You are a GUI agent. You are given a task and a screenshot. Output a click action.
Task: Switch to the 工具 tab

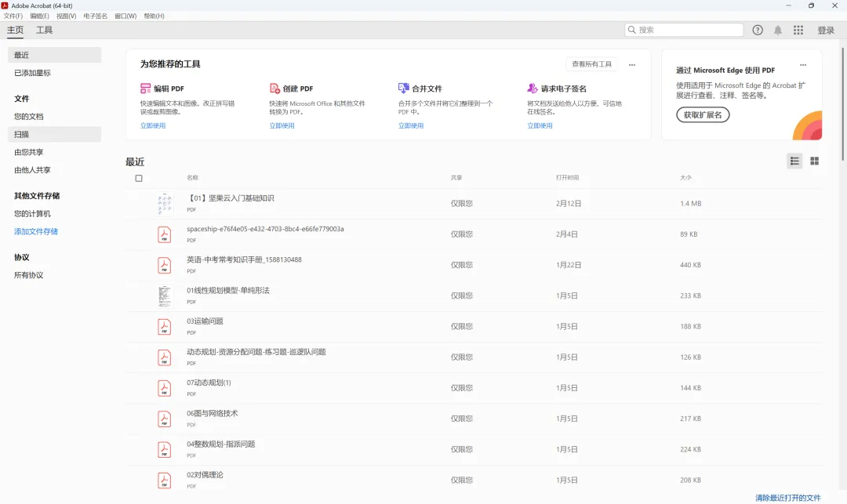click(x=44, y=31)
